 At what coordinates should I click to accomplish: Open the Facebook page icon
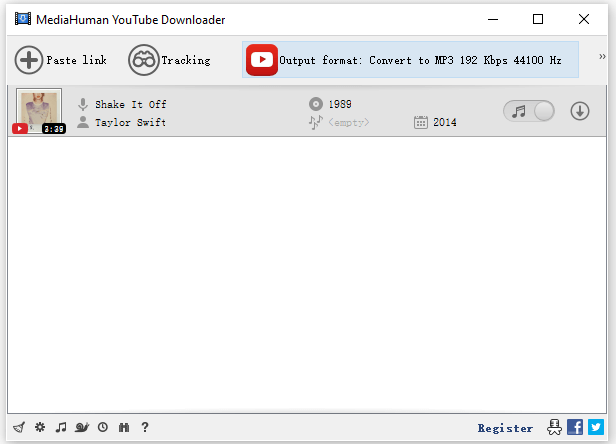pyautogui.click(x=575, y=427)
